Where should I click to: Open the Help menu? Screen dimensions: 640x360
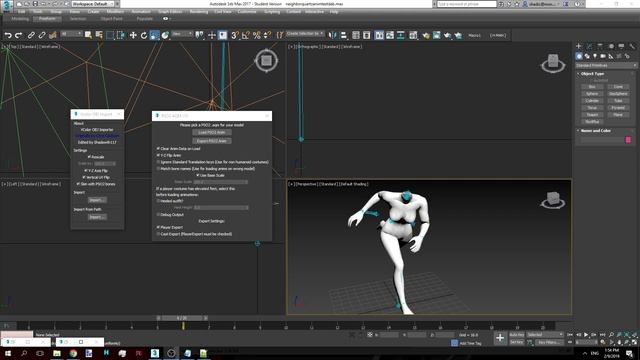click(334, 12)
